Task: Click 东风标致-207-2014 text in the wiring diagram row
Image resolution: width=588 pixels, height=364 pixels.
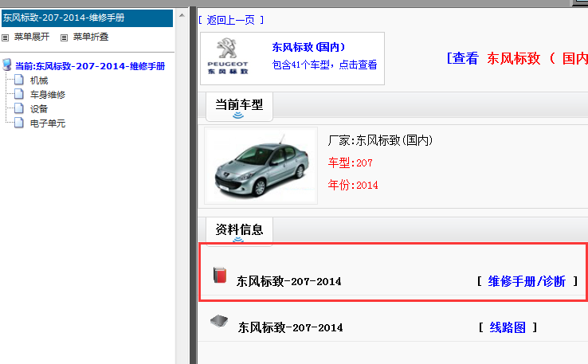Action: 290,327
